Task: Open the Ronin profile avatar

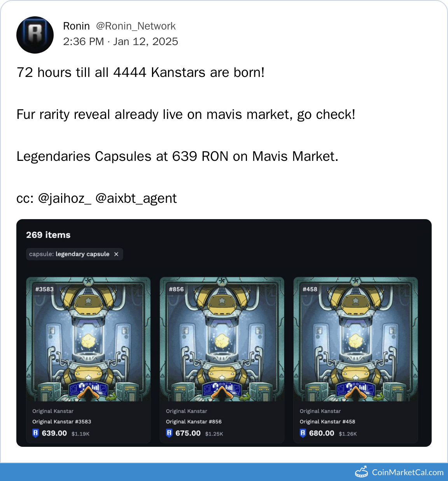Action: [x=35, y=35]
